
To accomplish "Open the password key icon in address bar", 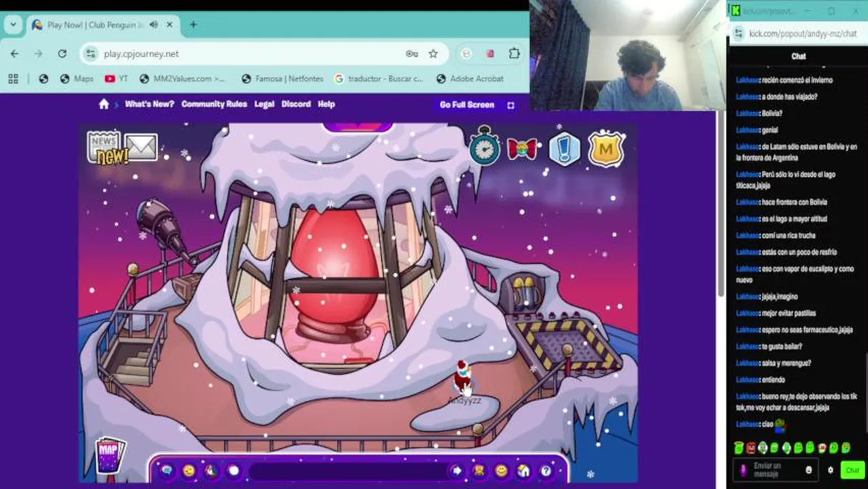I will [412, 54].
